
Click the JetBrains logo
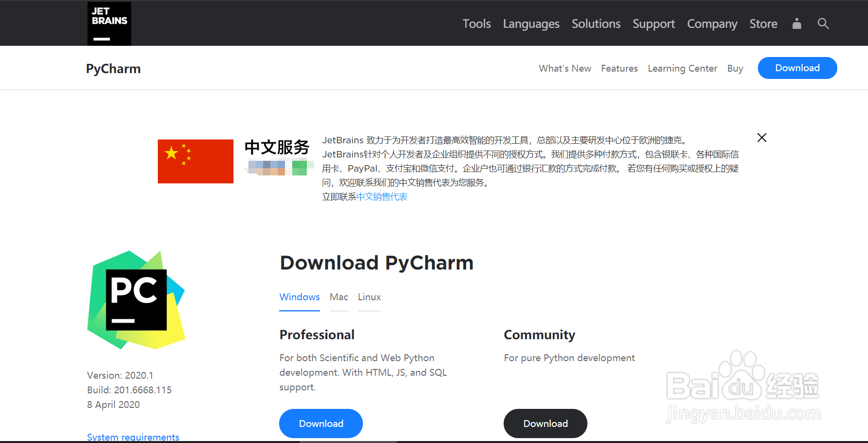coord(109,24)
